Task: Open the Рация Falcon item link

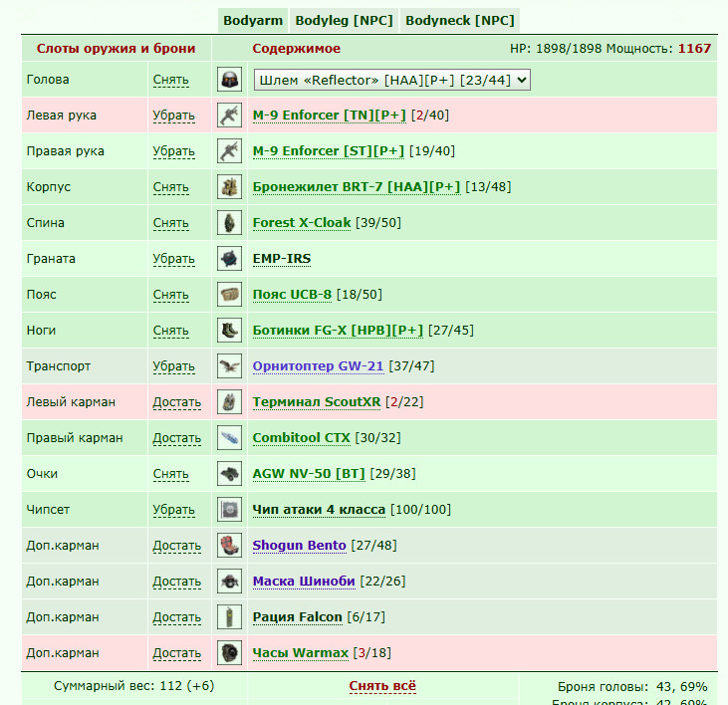Action: [x=297, y=616]
